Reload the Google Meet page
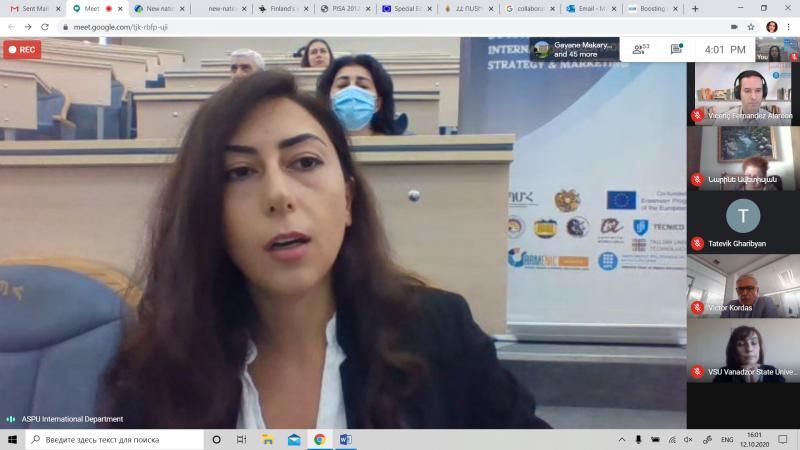800x450 pixels. [x=45, y=27]
